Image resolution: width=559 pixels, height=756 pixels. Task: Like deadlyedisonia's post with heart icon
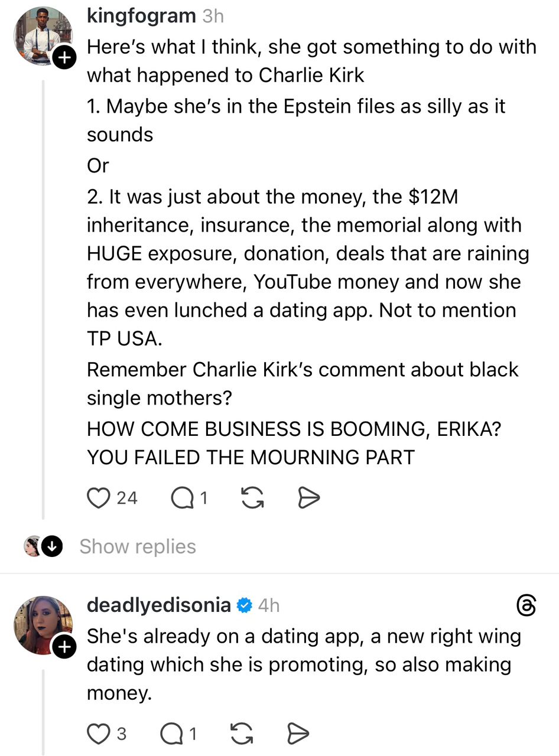pyautogui.click(x=97, y=734)
